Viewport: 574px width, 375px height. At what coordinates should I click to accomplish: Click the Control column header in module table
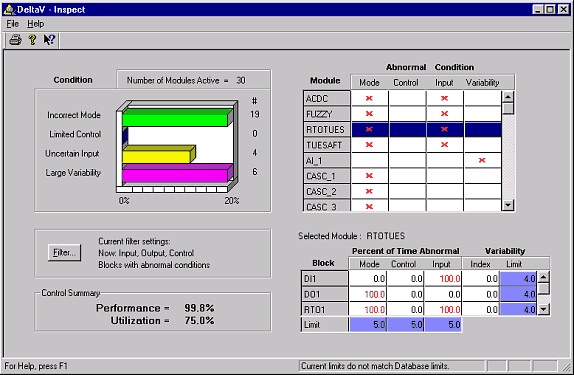pyautogui.click(x=406, y=83)
